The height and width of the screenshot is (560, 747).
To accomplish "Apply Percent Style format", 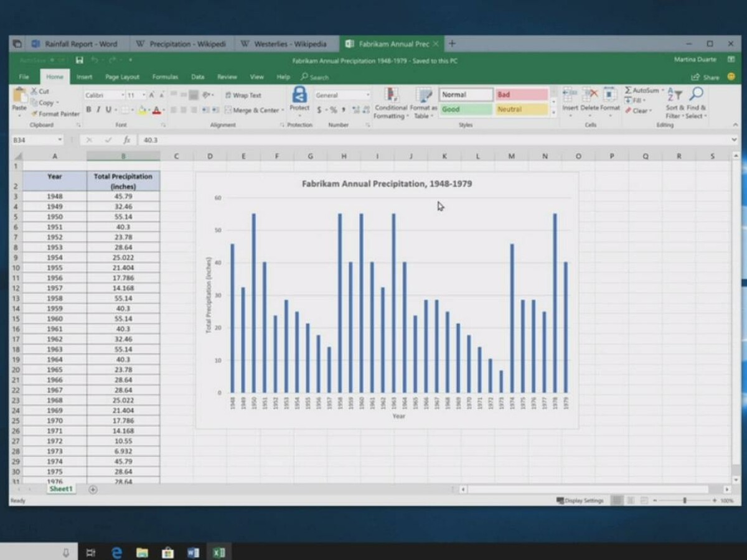I will (334, 110).
